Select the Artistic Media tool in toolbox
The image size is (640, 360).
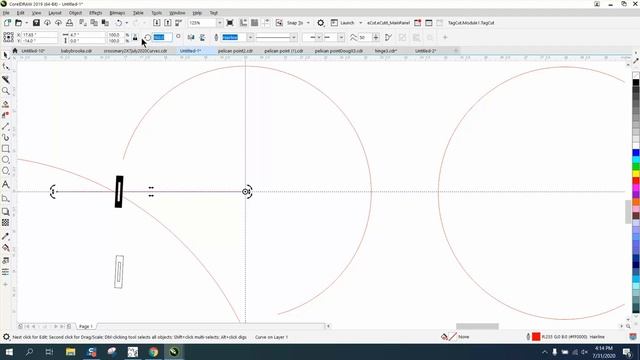point(6,138)
